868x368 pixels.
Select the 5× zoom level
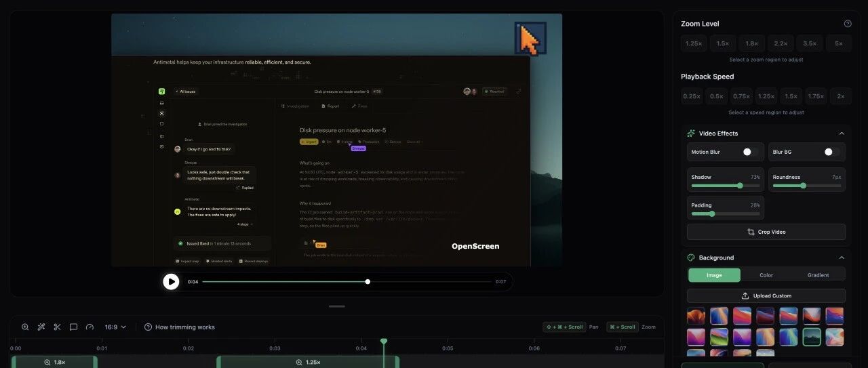click(839, 43)
